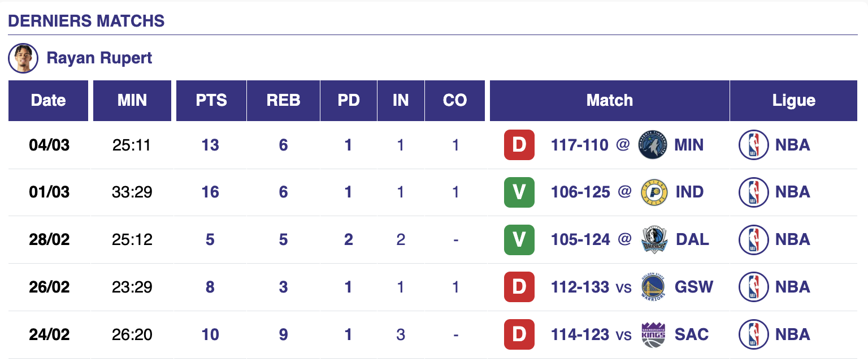The height and width of the screenshot is (361, 868).
Task: Click the green V badge for the 28/02 game
Action: click(519, 240)
